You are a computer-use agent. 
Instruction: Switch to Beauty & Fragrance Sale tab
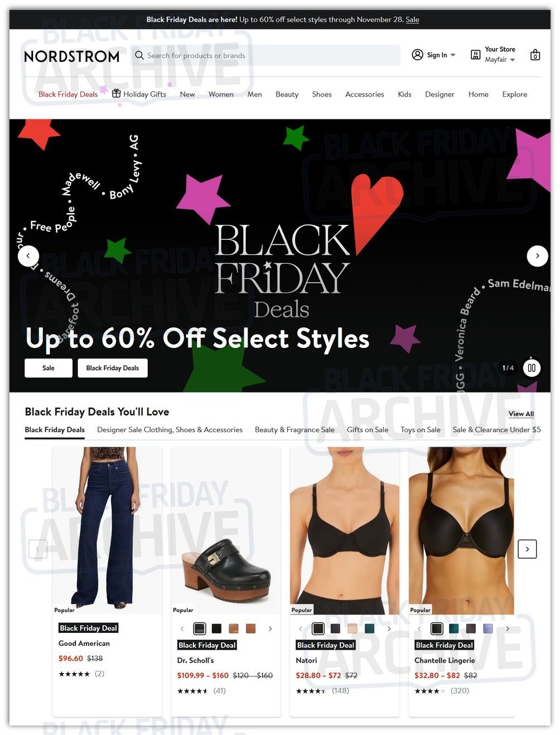click(x=295, y=429)
